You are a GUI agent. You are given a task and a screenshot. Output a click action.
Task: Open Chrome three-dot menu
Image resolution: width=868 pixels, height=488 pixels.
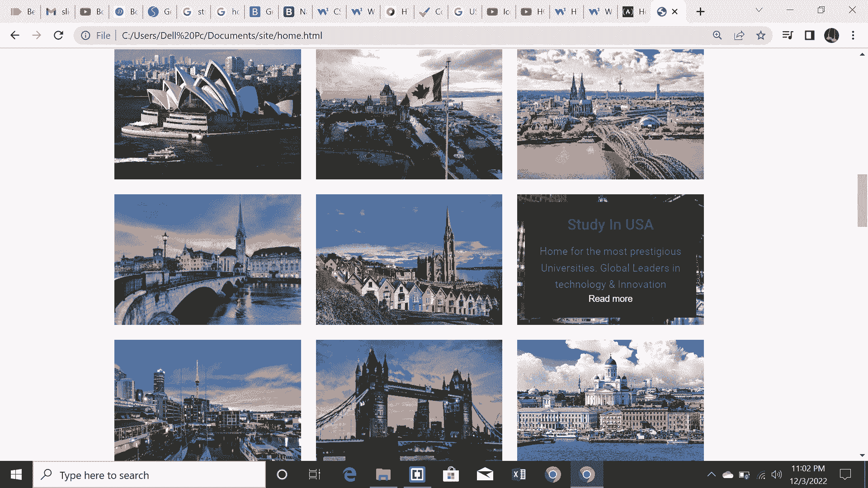853,35
